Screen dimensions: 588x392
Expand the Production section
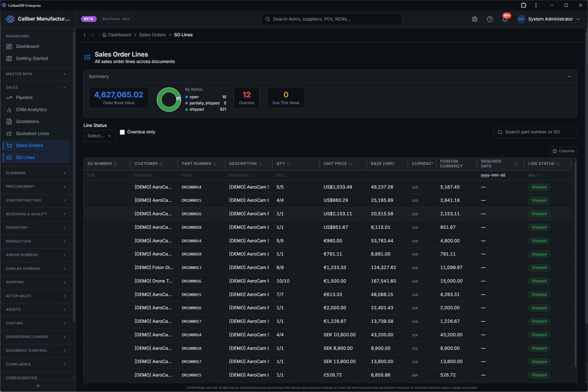tap(37, 241)
